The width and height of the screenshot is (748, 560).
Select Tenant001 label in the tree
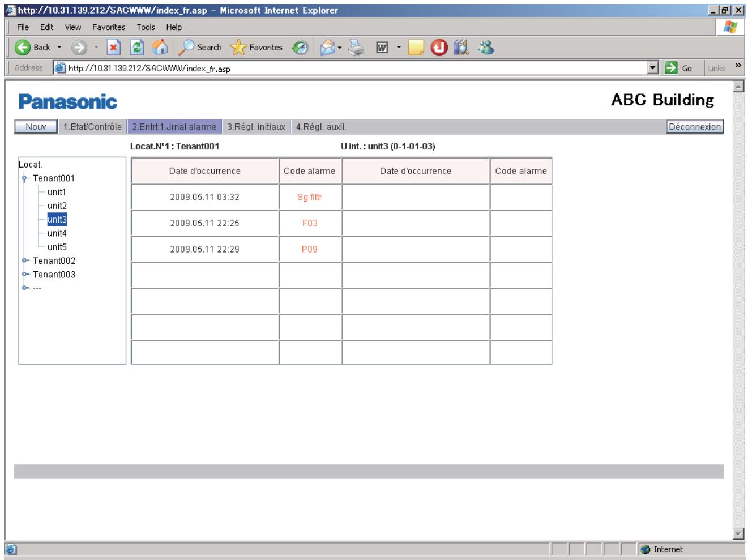(x=54, y=178)
